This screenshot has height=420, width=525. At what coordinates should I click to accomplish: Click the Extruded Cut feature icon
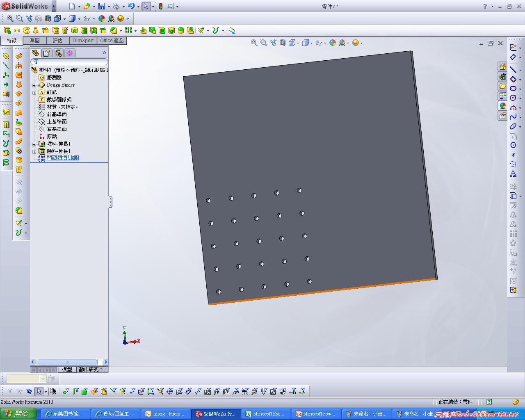[56, 30]
